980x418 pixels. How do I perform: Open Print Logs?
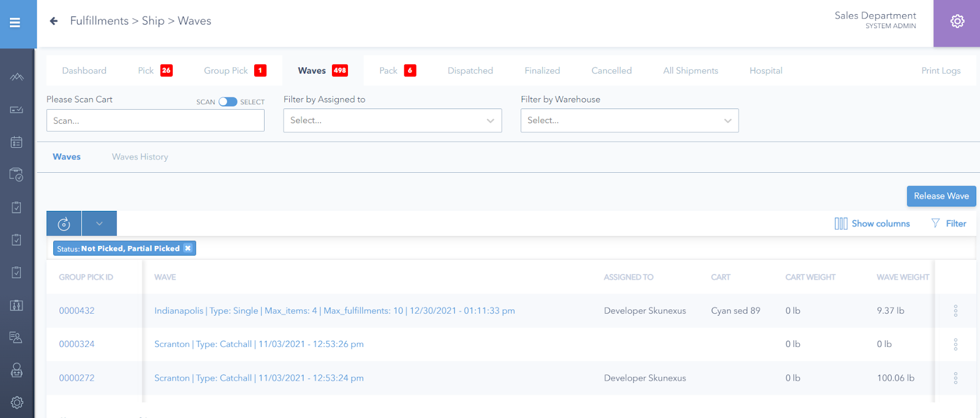[x=941, y=70]
